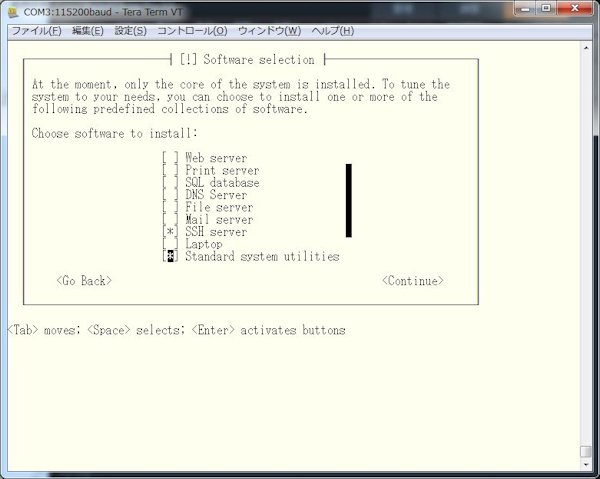Maximize the Tera Term window
Viewport: 600px width, 479px height.
(546, 9)
